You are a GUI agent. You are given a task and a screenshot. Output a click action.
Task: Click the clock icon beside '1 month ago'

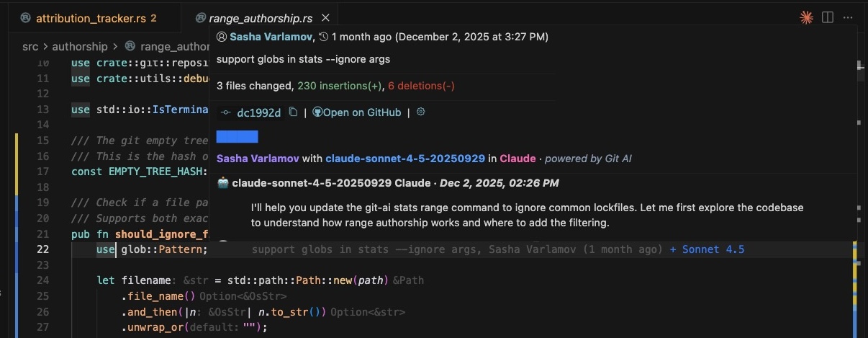coord(323,36)
